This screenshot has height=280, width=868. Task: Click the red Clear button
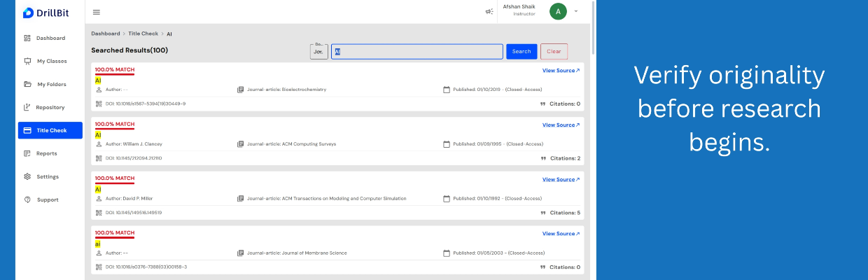tap(554, 51)
